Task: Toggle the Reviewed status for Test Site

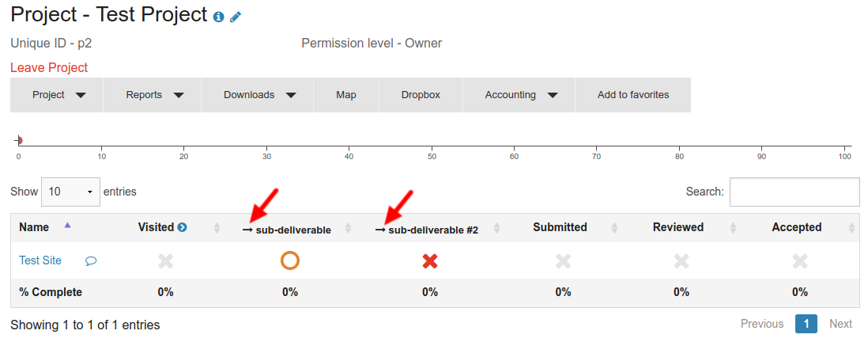Action: [x=681, y=260]
